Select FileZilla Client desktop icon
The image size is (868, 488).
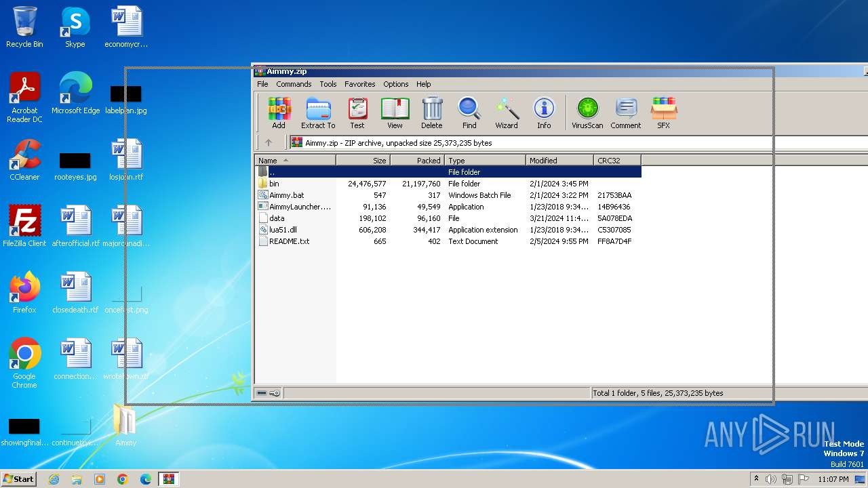coord(24,226)
